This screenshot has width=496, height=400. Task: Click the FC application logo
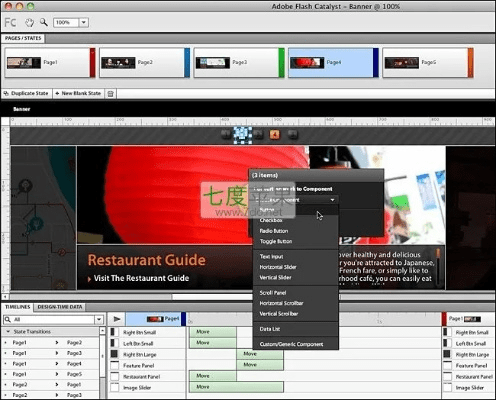[x=10, y=23]
